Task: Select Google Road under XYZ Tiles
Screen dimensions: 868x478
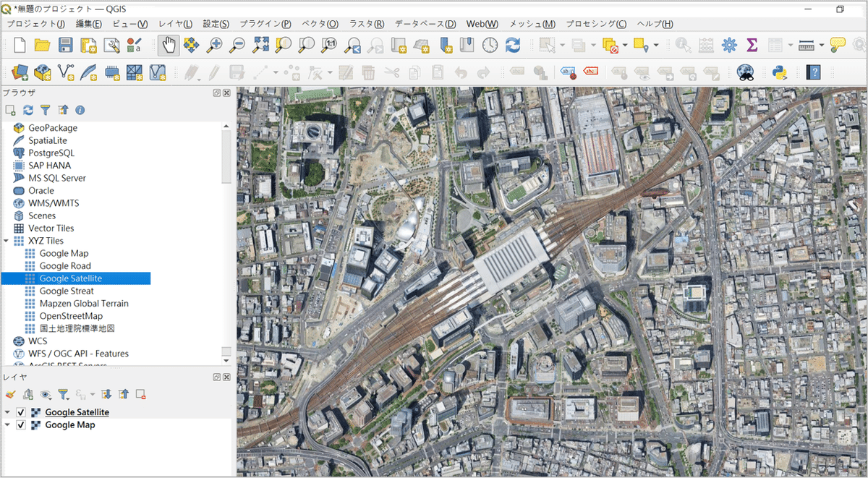Action: tap(65, 266)
